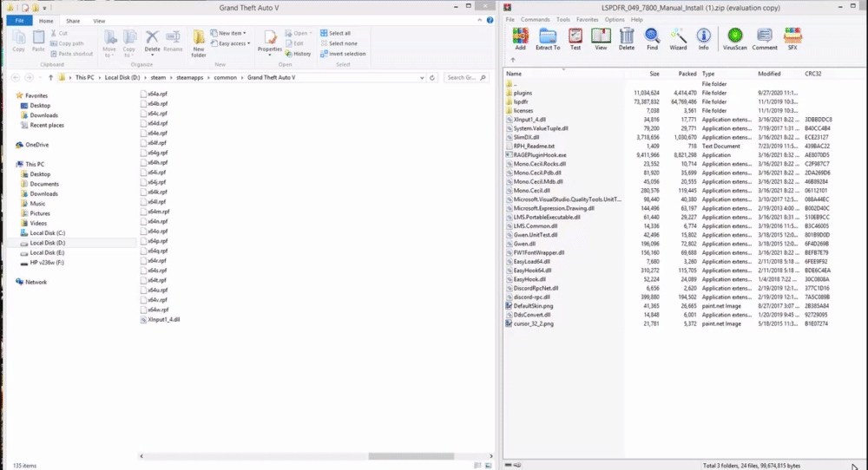Switch to the Share tab in Explorer

click(x=73, y=21)
